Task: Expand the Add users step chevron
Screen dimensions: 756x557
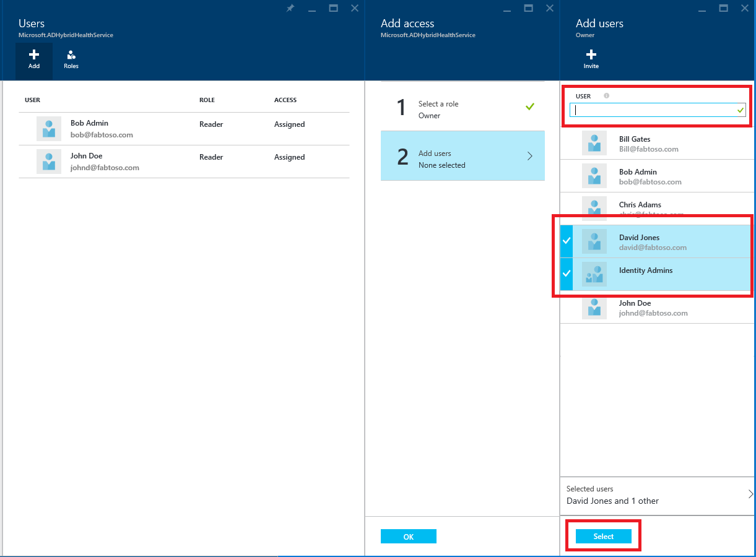Action: click(x=529, y=156)
